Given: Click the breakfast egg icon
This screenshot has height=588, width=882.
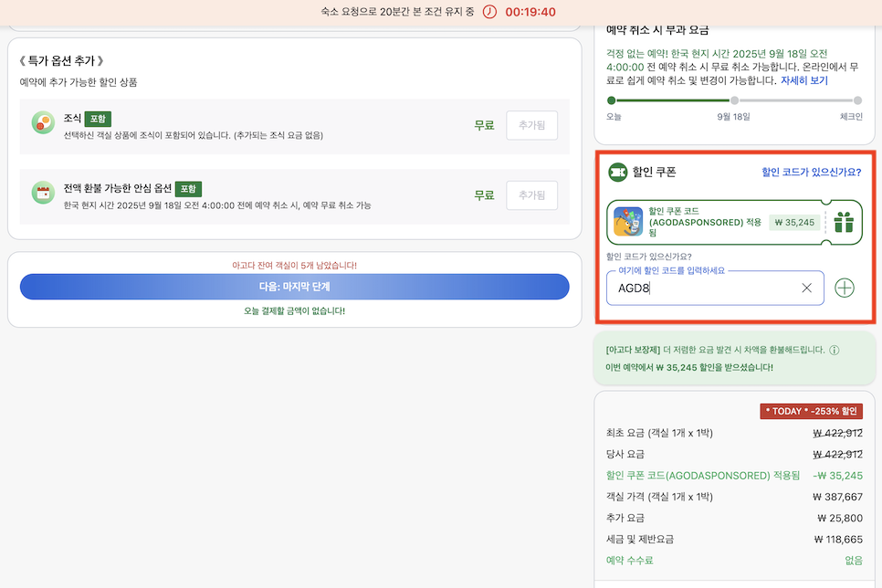Looking at the screenshot, I should 43,122.
